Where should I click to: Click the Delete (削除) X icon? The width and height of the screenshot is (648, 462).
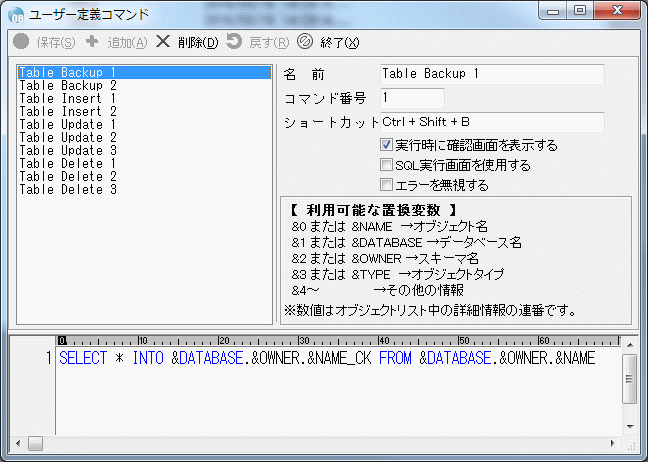pos(163,42)
